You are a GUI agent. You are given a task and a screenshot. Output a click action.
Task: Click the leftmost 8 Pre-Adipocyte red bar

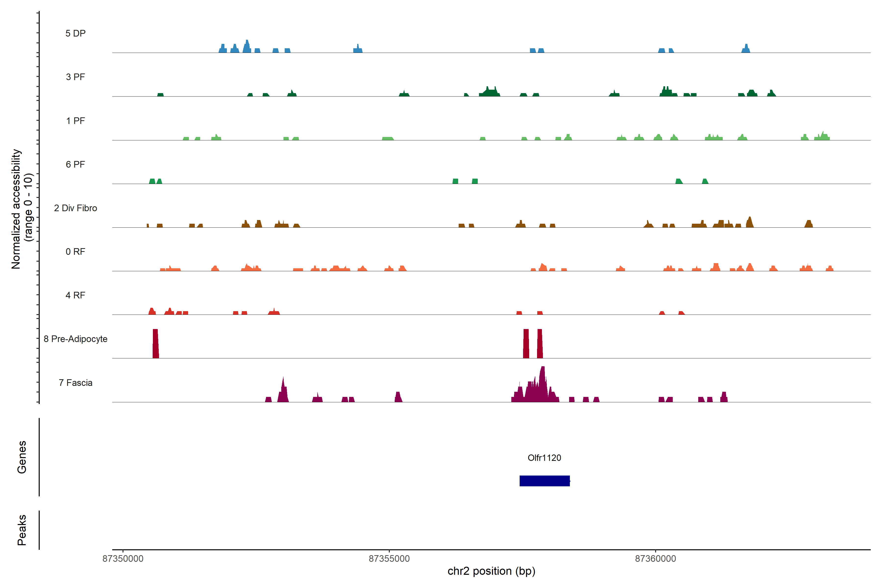[x=156, y=343]
